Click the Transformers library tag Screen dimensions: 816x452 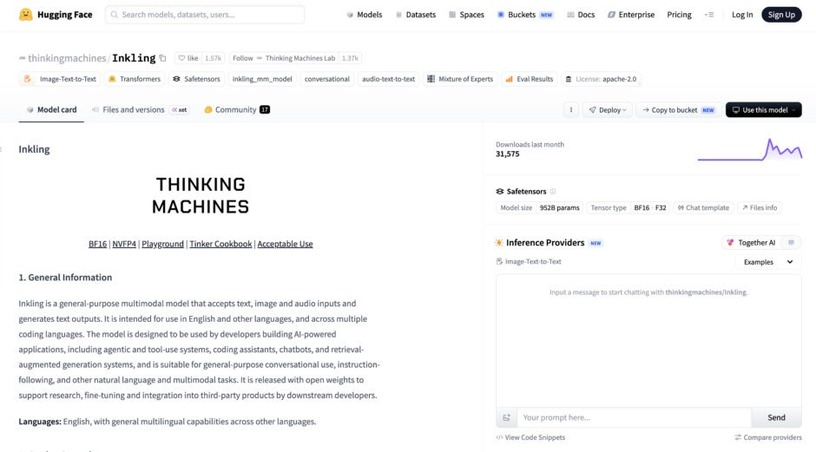point(135,79)
